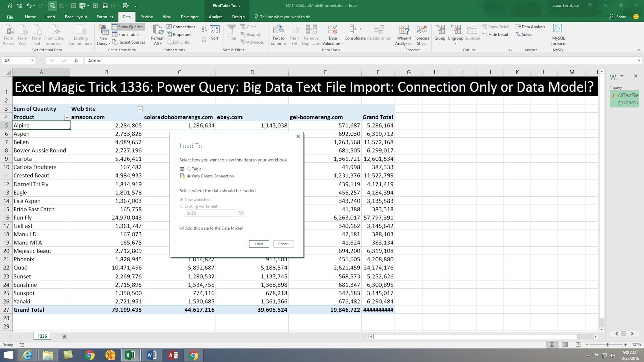This screenshot has width=644, height=362.
Task: Click the Filter funnel icon
Action: (x=232, y=33)
